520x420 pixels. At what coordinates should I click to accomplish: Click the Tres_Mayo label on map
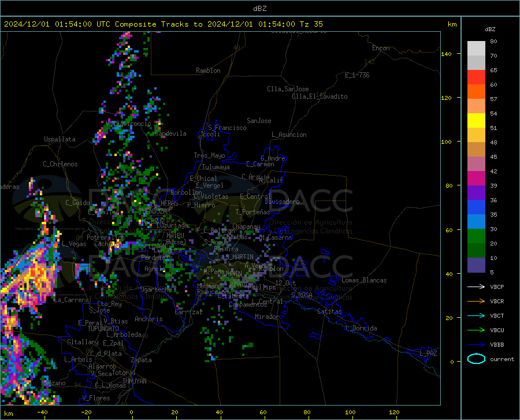click(209, 155)
